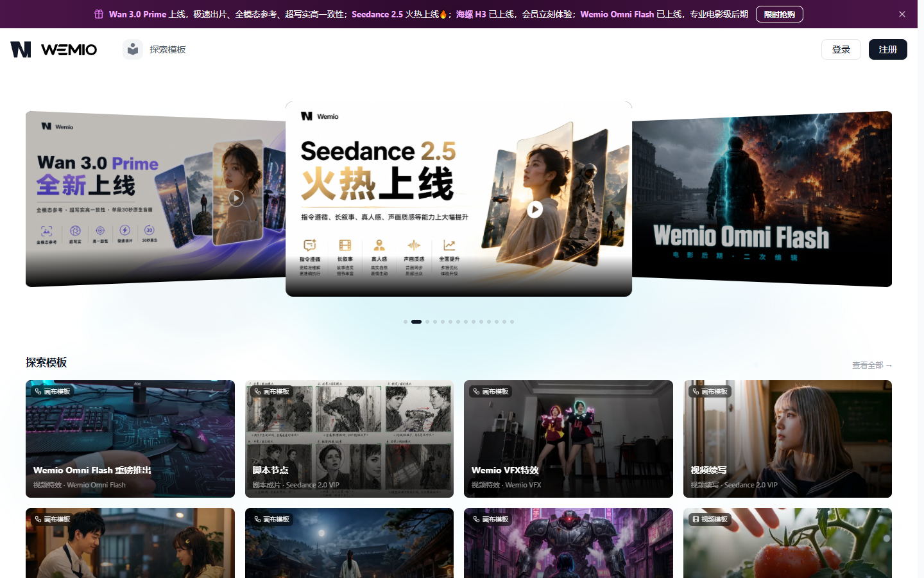Viewport: 924px width, 578px height.
Task: Click 画布模板 badge on the robot card
Action: coord(491,519)
